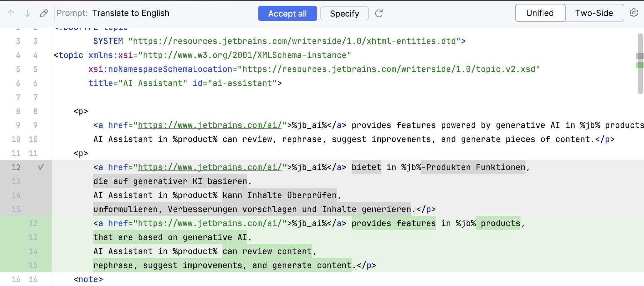Click the green change marker in scrollbar
The height and width of the screenshot is (286, 644).
640,65
